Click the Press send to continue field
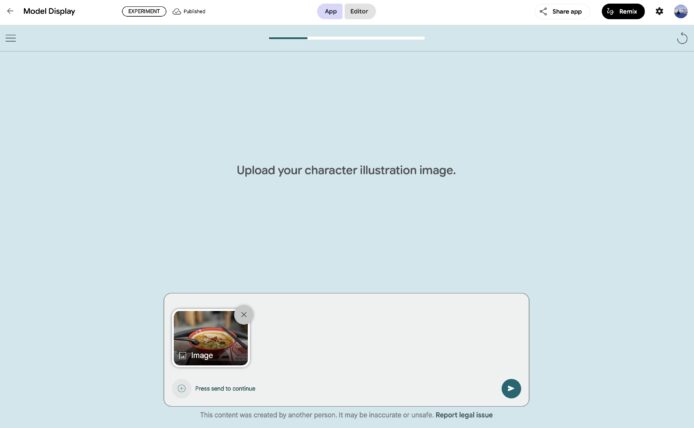 pyautogui.click(x=340, y=388)
